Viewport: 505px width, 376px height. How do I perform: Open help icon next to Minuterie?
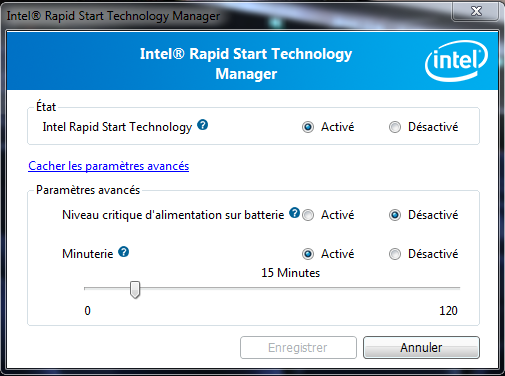(x=124, y=252)
